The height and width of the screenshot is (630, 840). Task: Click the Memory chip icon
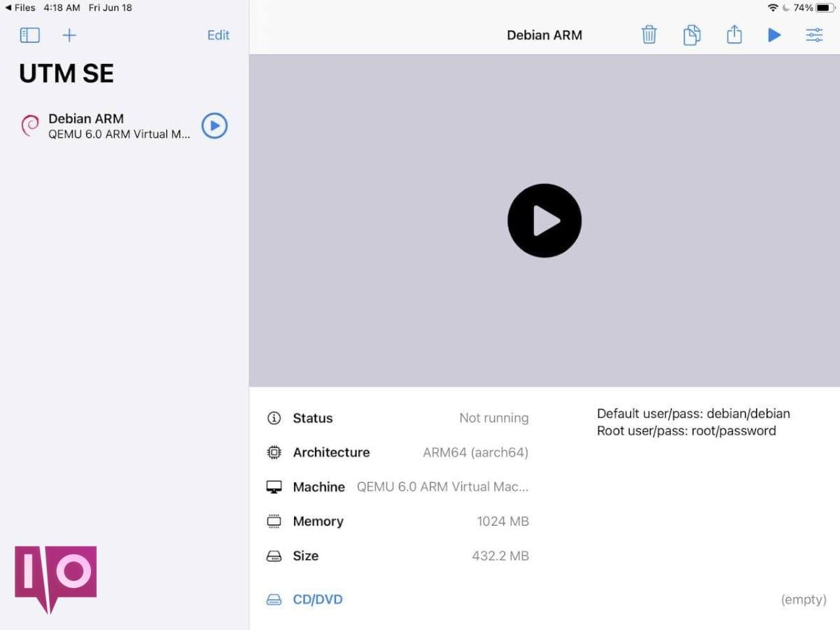point(274,521)
